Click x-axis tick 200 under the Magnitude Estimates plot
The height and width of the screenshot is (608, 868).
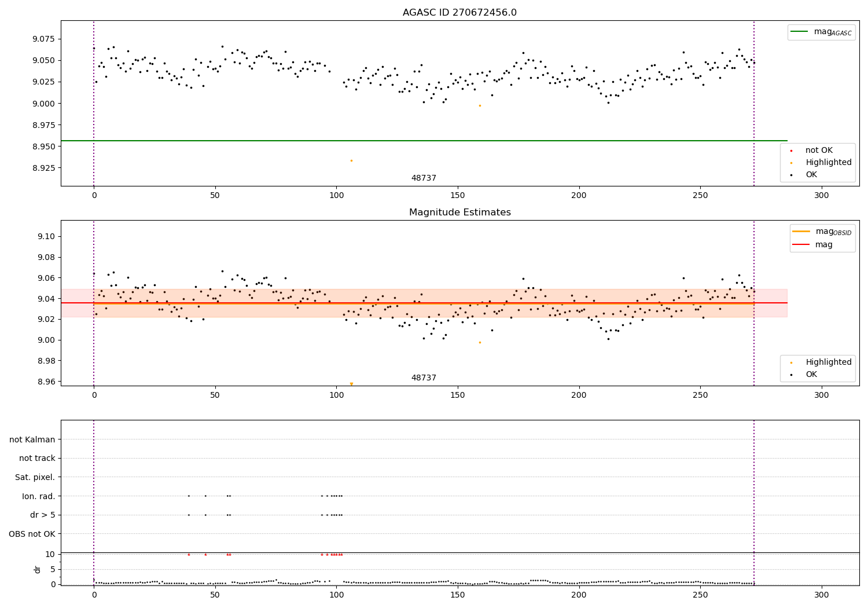pyautogui.click(x=579, y=395)
